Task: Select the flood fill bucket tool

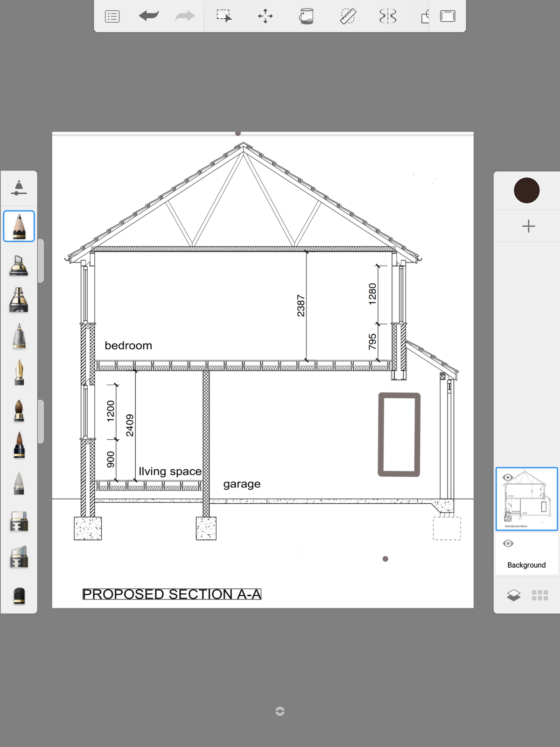Action: [x=306, y=16]
